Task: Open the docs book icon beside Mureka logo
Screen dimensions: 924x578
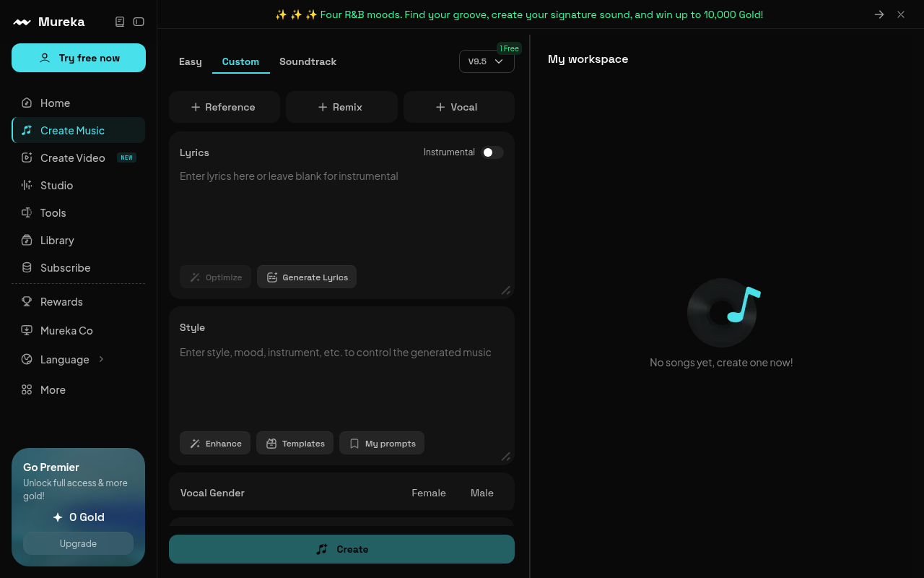Action: [120, 22]
